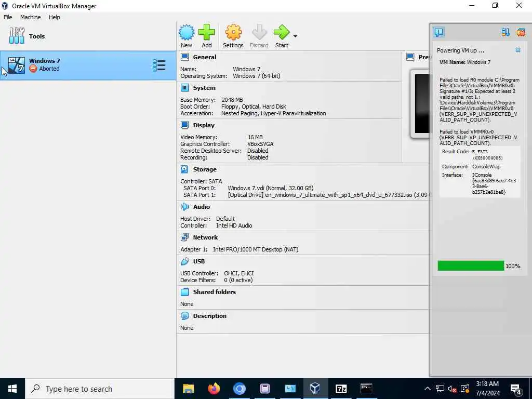Open the Network settings heading link
Image resolution: width=532 pixels, height=399 pixels.
(205, 237)
